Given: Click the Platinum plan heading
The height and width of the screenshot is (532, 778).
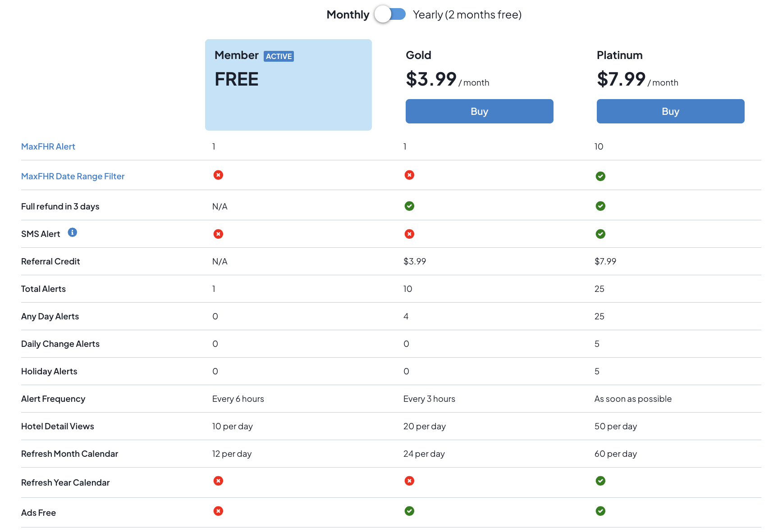Looking at the screenshot, I should click(619, 55).
